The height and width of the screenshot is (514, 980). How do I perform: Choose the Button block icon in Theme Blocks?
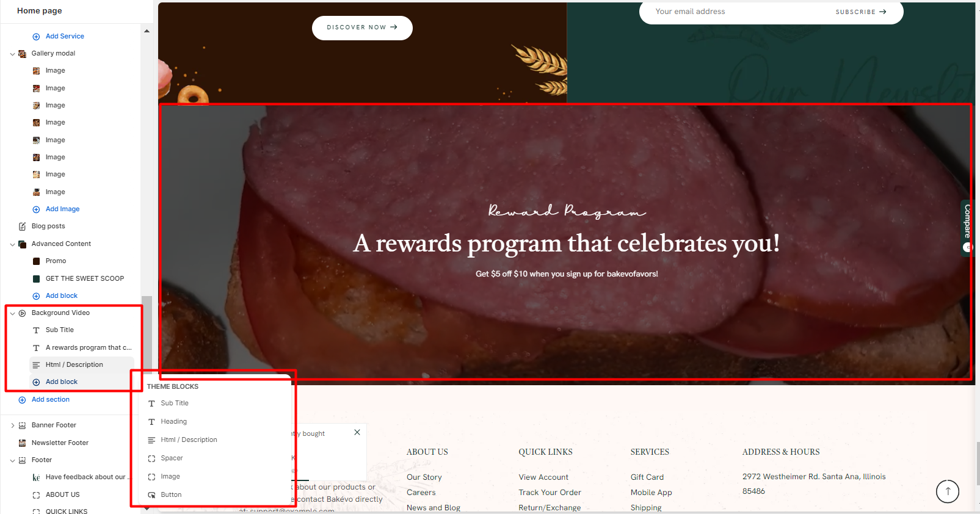tap(151, 495)
